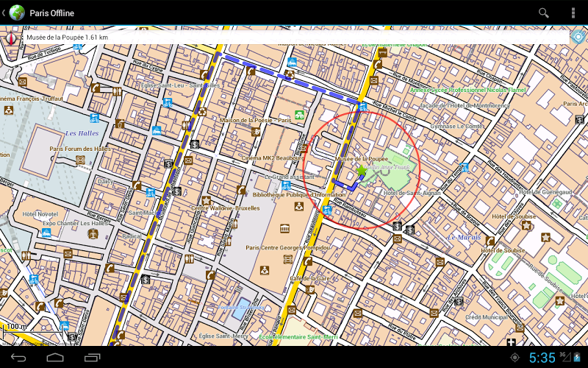Open recent apps from navigation bar

click(x=93, y=358)
